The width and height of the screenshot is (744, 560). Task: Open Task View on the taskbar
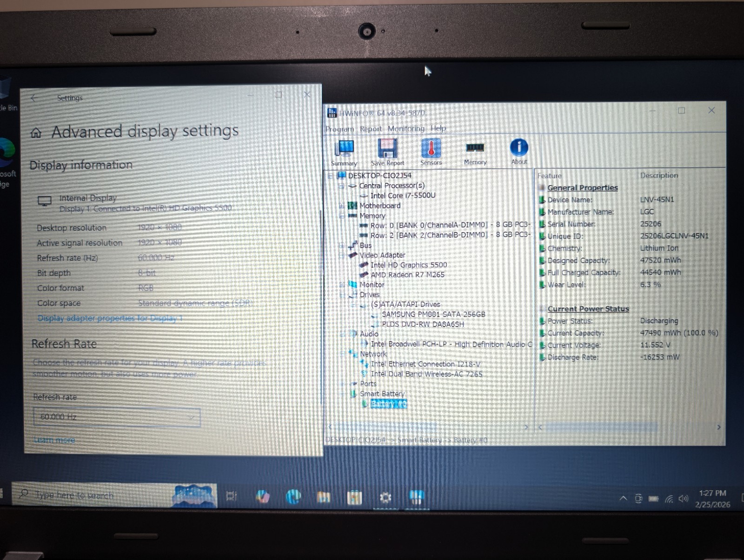point(231,497)
